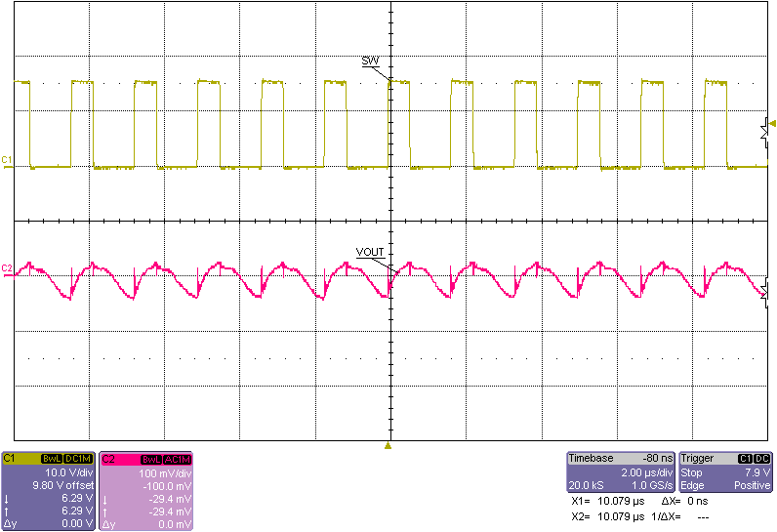Image resolution: width=777 pixels, height=532 pixels.
Task: Open the C2 channel descriptor box
Action: pyautogui.click(x=146, y=491)
